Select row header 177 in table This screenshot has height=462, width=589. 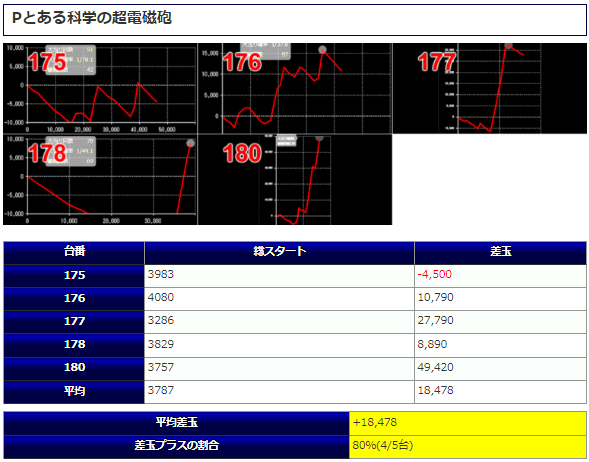pos(74,322)
